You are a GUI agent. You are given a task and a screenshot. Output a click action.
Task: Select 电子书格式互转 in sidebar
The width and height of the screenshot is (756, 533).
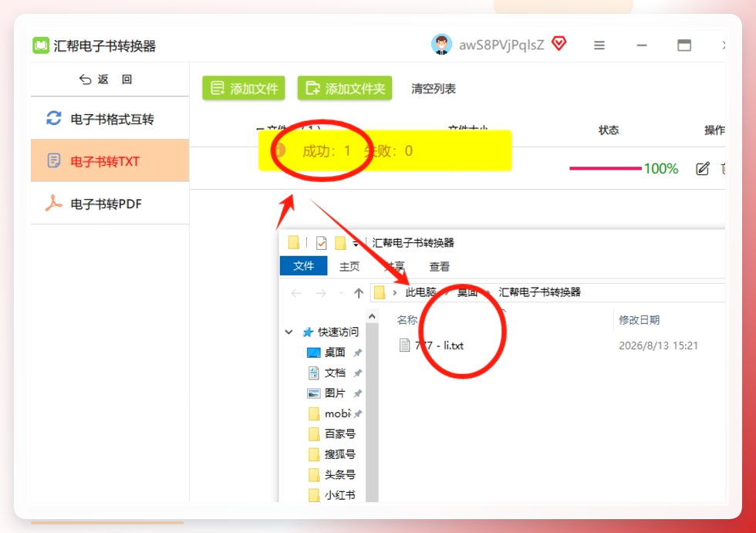pos(110,119)
